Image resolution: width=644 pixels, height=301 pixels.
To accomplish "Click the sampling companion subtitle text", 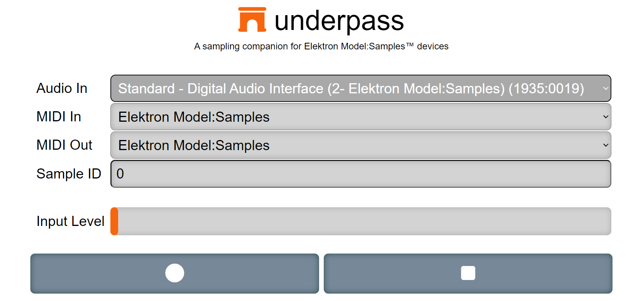I will [x=321, y=46].
